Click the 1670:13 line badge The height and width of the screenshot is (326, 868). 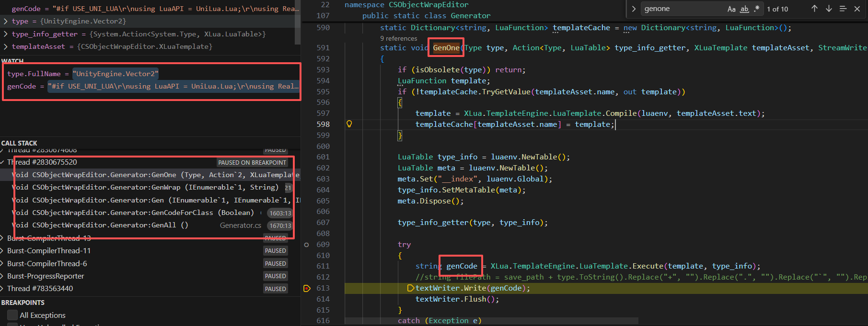(x=280, y=225)
